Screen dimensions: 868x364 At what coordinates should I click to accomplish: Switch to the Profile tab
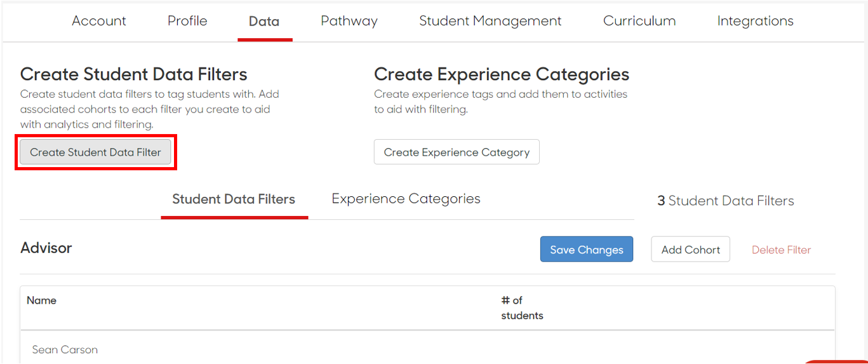point(187,21)
